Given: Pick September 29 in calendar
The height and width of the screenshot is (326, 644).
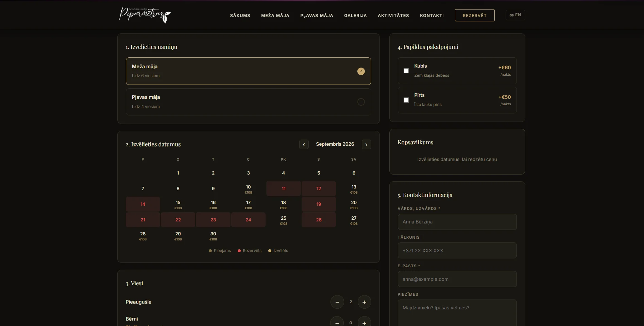Looking at the screenshot, I should [178, 236].
